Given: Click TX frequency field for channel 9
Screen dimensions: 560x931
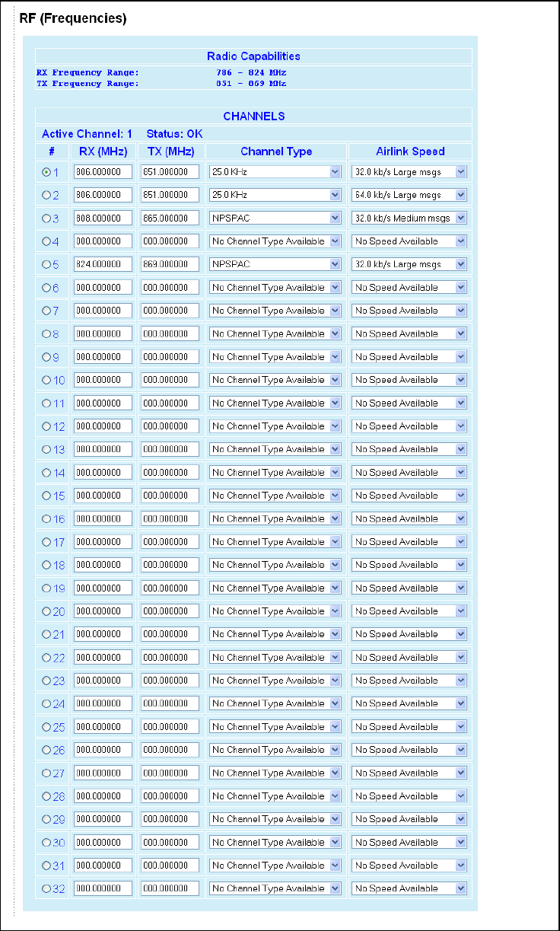Looking at the screenshot, I should coord(170,357).
